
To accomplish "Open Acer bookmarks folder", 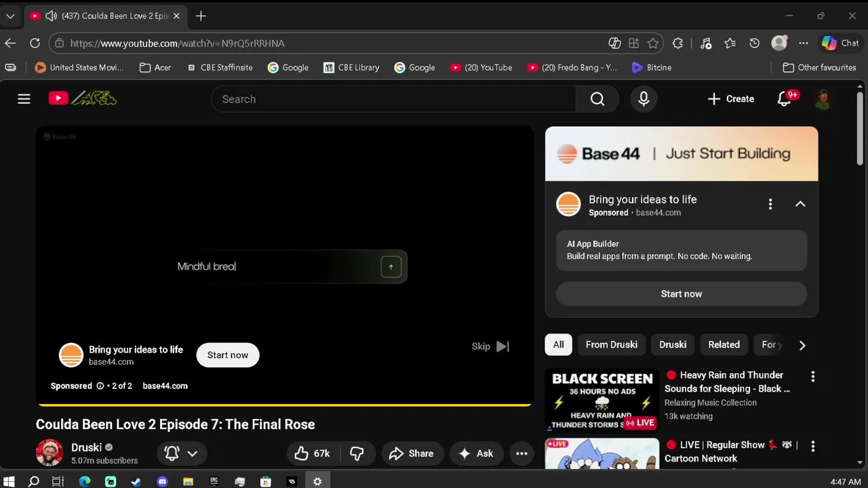I will pos(155,67).
